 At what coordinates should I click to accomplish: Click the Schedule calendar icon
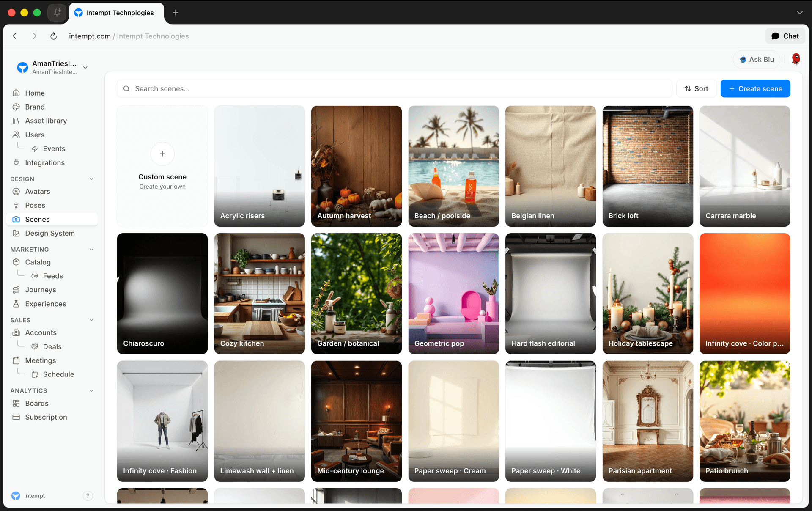click(x=35, y=375)
